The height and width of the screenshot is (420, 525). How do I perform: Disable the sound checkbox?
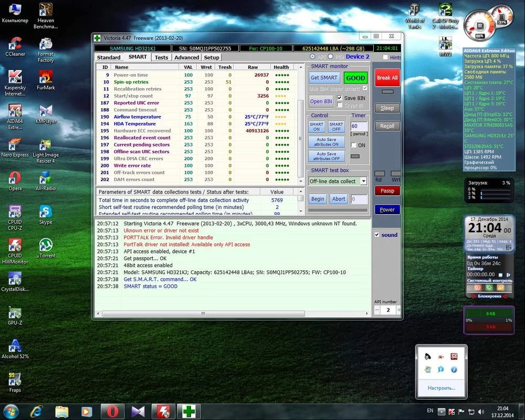point(377,235)
